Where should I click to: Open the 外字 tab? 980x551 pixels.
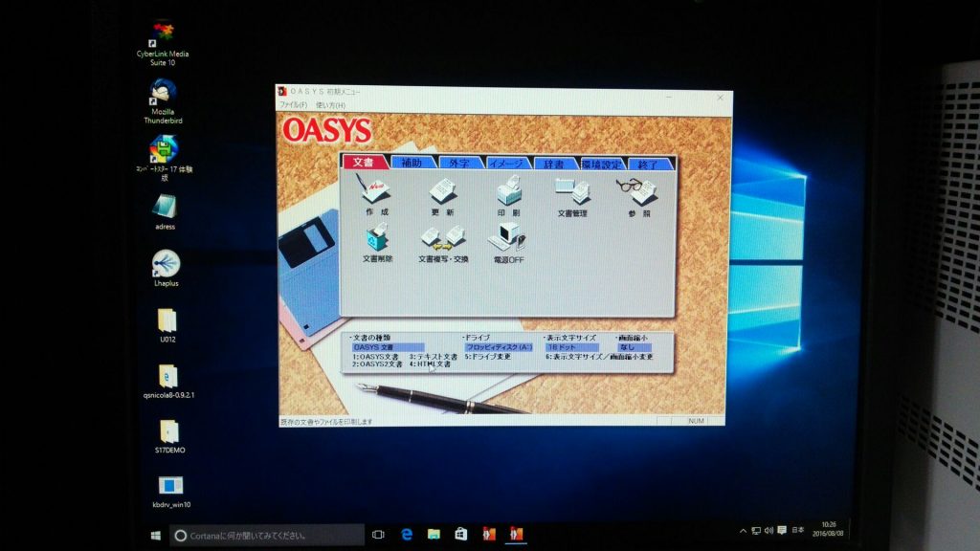pos(459,163)
